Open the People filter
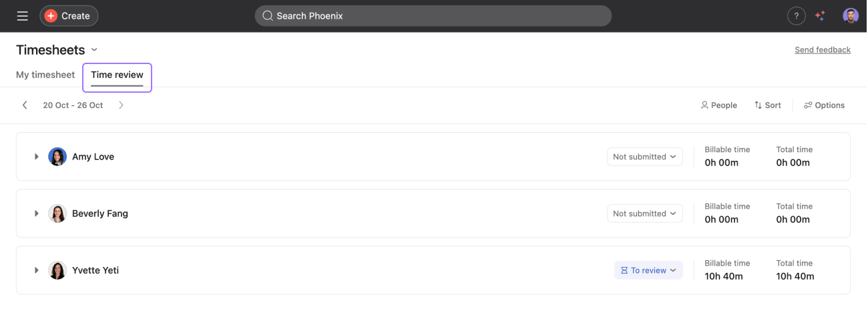The height and width of the screenshot is (315, 868). 718,105
